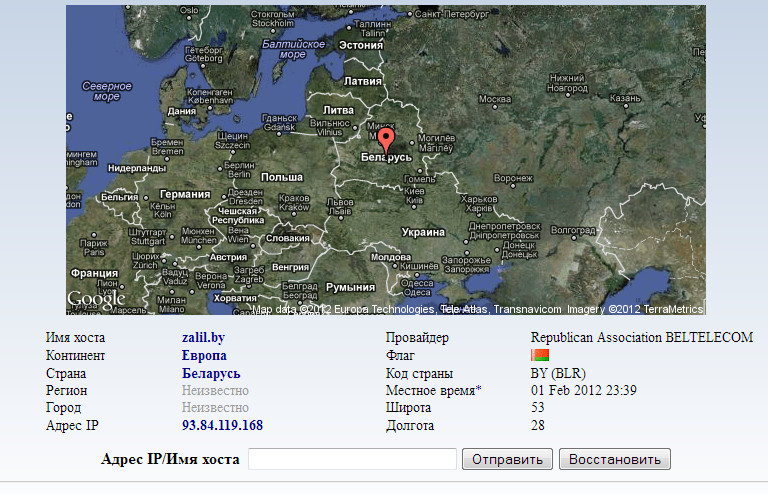Click the Отправить submit button
The width and height of the screenshot is (768, 494).
pos(507,459)
